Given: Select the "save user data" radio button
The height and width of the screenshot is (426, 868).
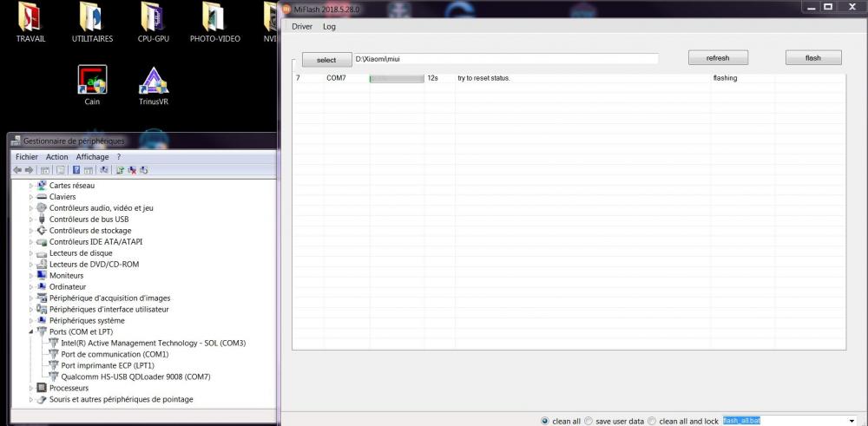Looking at the screenshot, I should 589,421.
